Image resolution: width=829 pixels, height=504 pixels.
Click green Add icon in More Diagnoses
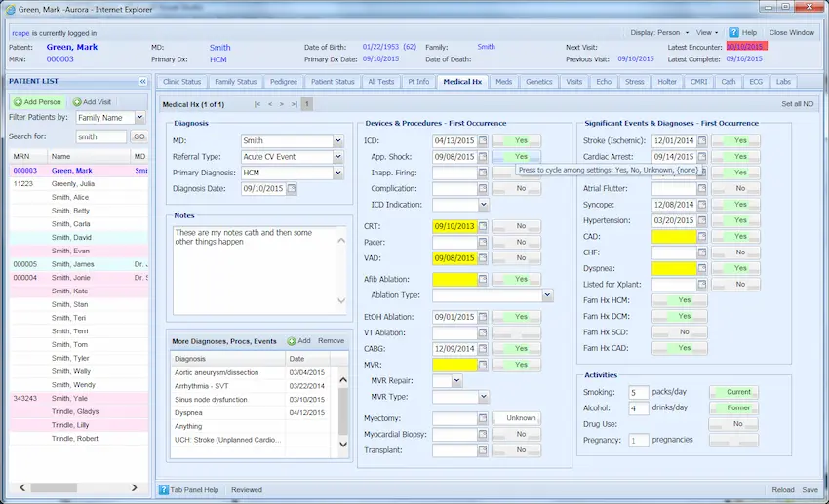[x=292, y=341]
